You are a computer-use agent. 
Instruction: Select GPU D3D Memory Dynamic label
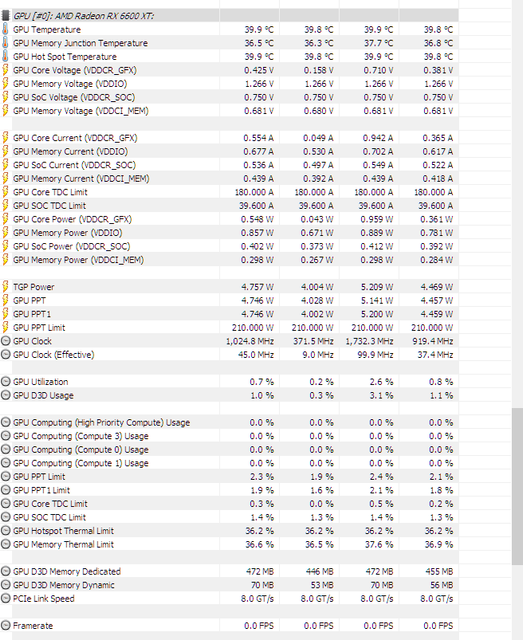coord(64,585)
